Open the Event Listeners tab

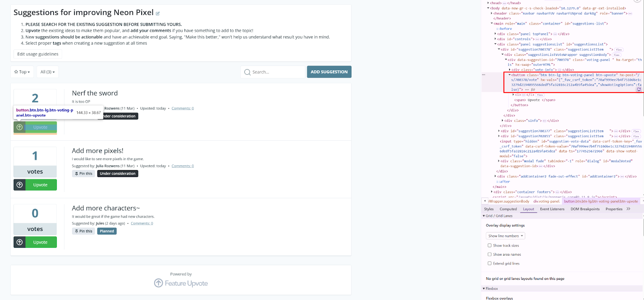[552, 209]
